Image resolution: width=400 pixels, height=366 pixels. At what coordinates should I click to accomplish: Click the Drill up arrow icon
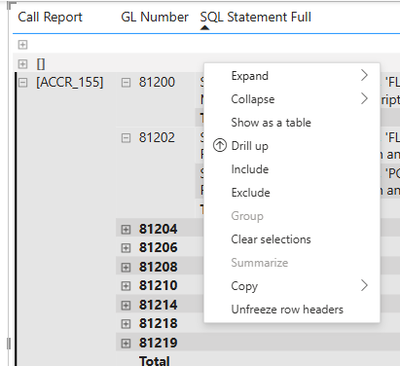[x=220, y=145]
